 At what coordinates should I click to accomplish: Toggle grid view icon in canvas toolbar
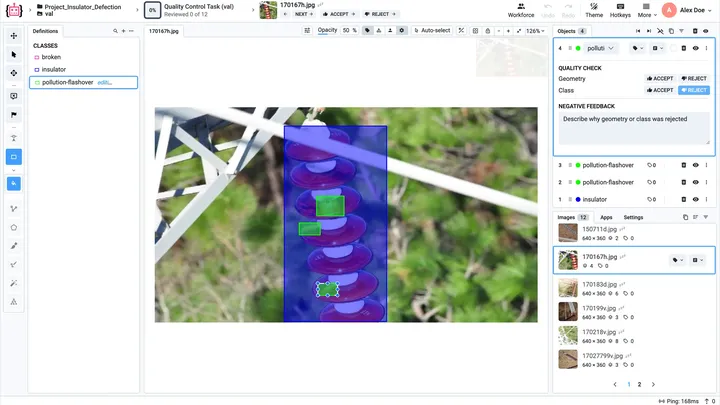(x=475, y=31)
